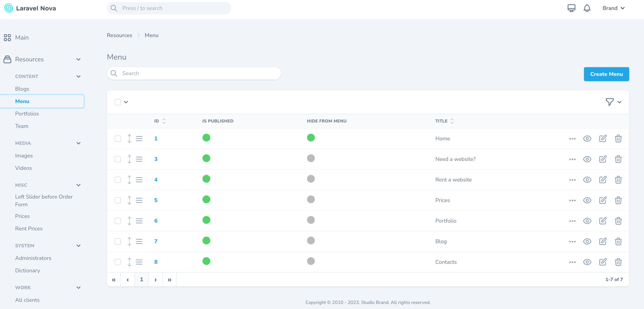Screen dimensions: 644x309
Task: Click the Create Menu button
Action: (606, 74)
